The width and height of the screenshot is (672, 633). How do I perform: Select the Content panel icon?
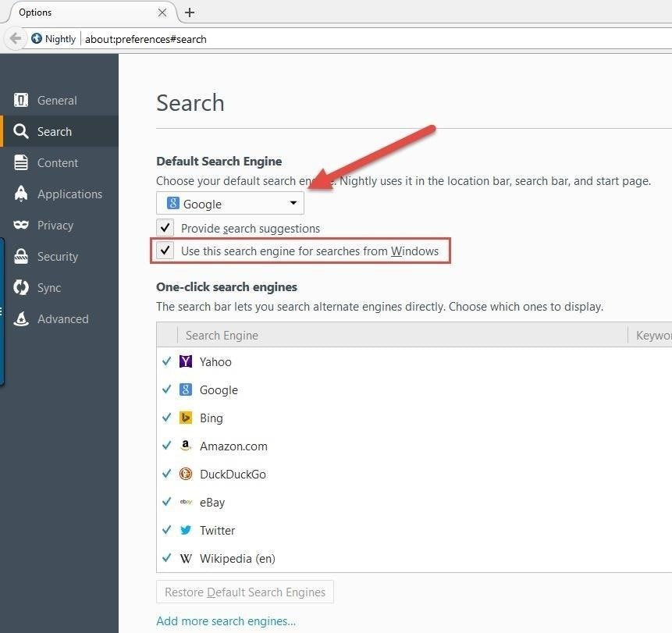click(21, 162)
